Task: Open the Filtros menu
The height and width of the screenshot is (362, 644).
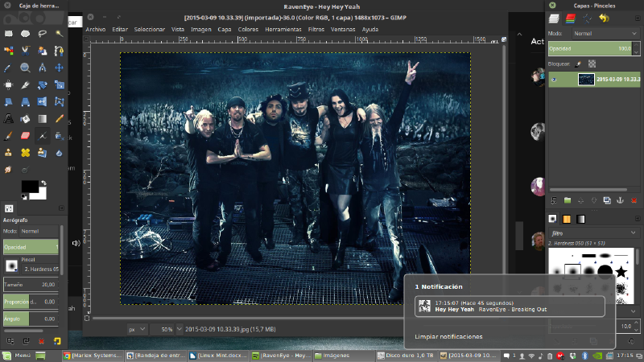Action: click(x=316, y=30)
